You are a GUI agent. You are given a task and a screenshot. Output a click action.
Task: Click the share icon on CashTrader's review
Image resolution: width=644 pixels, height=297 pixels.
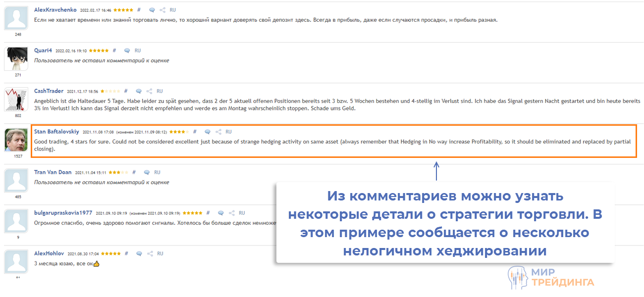[149, 91]
